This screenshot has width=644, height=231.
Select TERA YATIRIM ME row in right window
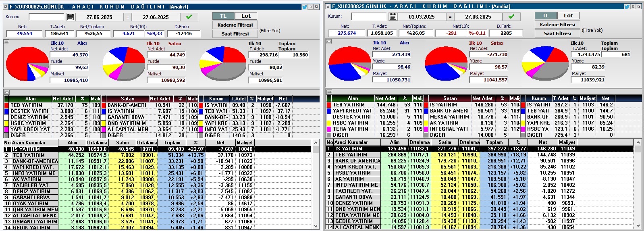click(x=480, y=215)
